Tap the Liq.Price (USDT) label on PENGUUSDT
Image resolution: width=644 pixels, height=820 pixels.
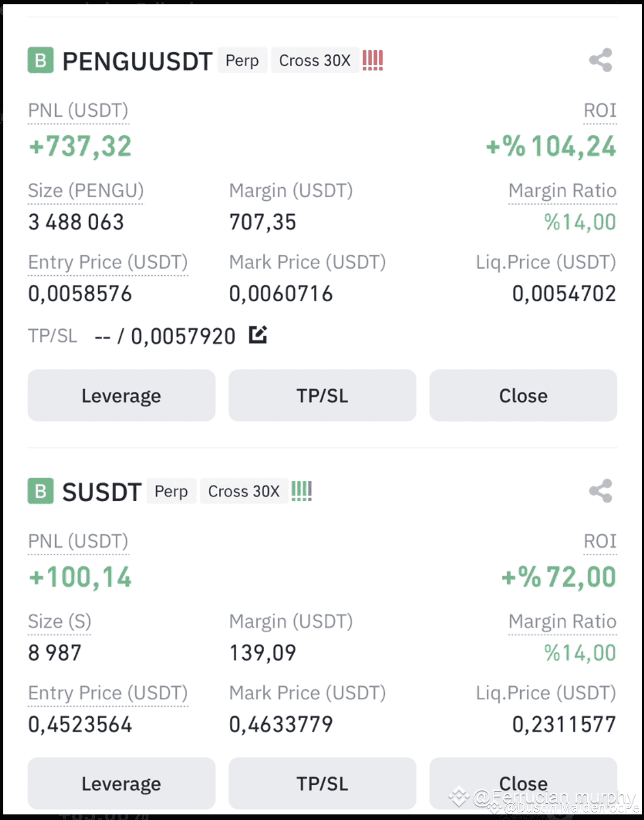[x=545, y=262]
